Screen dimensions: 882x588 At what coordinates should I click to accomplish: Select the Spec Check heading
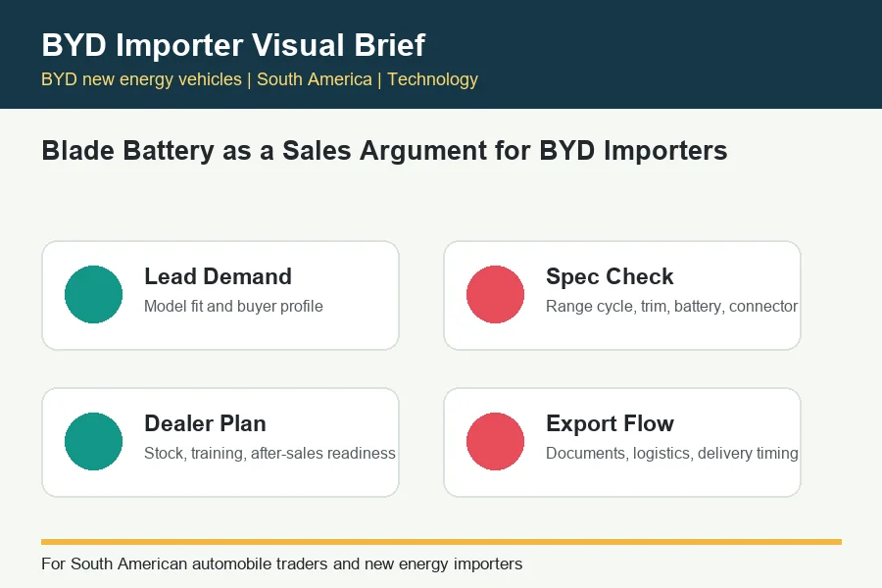tap(610, 276)
